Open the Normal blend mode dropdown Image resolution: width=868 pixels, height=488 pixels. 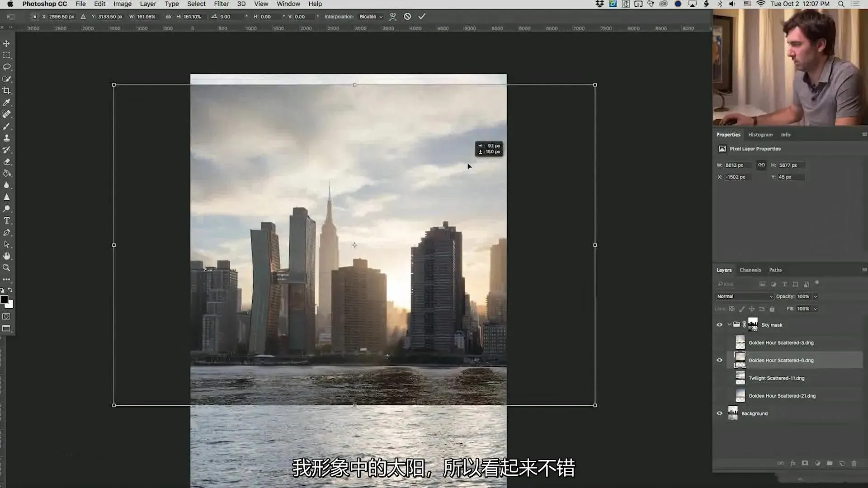pos(745,296)
